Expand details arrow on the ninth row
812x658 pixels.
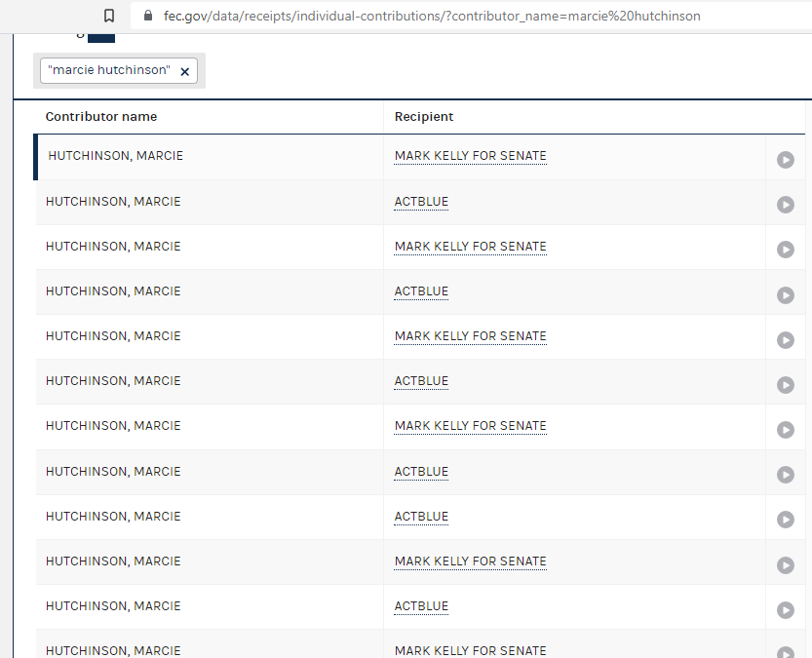pyautogui.click(x=785, y=520)
